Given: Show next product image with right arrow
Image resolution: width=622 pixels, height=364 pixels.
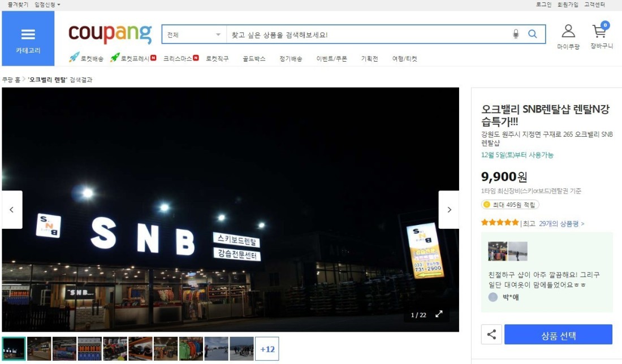Looking at the screenshot, I should click(448, 210).
